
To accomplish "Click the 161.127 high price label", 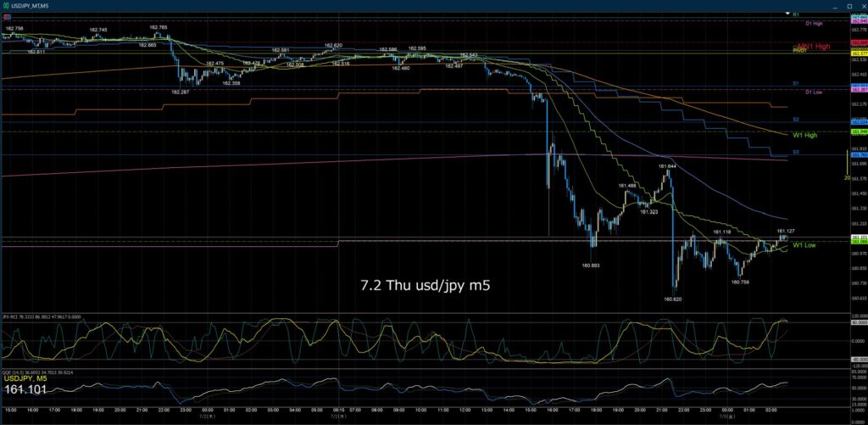I will tap(786, 231).
